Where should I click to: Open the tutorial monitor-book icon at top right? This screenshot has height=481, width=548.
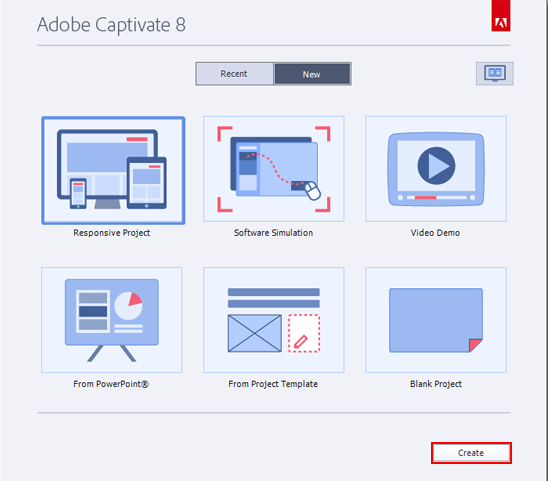pos(495,73)
